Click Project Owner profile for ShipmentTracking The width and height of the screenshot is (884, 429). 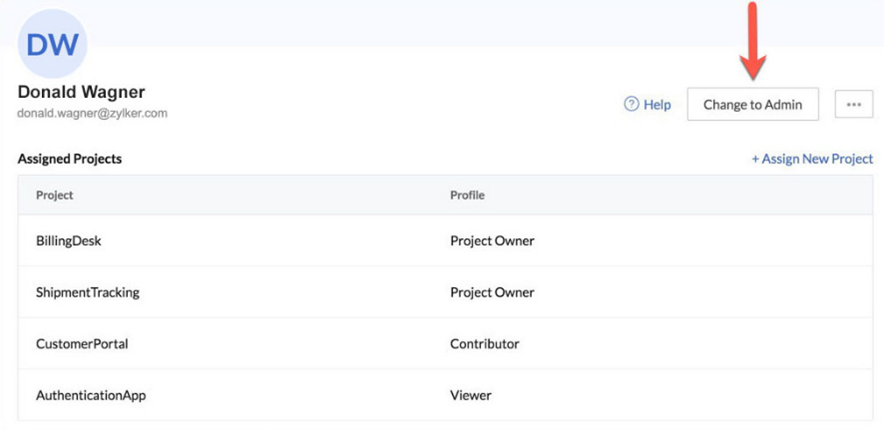[492, 293]
